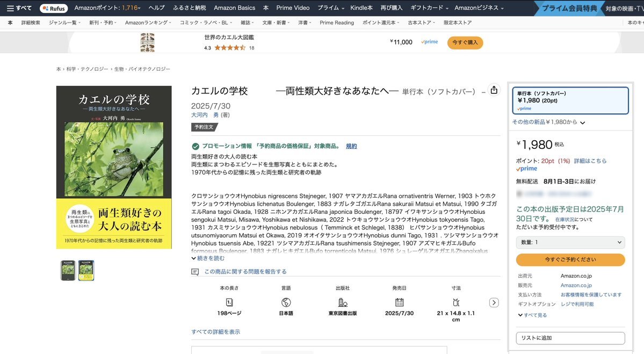This screenshot has width=644, height=354.
Task: Open 詳細はこちら points link
Action: [x=590, y=161]
